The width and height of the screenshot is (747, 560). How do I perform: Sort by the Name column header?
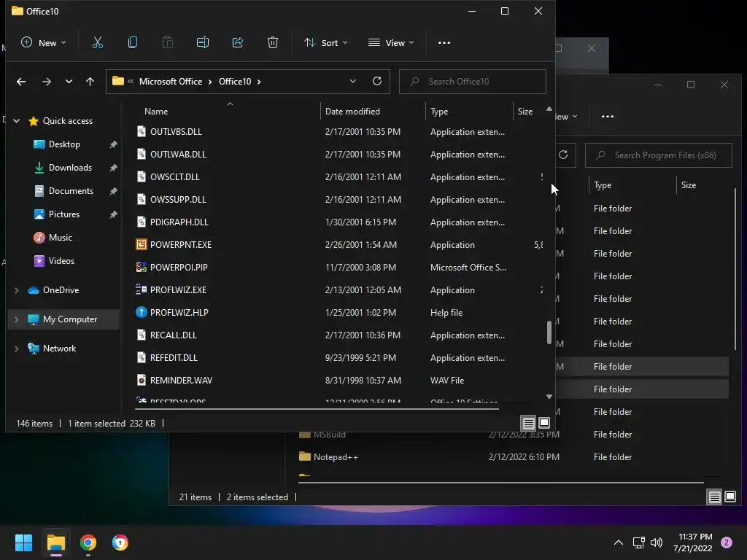156,112
